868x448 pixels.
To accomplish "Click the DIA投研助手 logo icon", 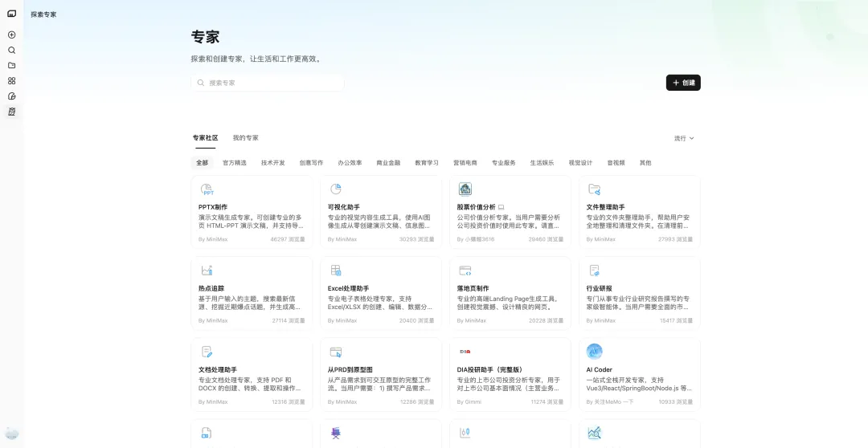I will (x=465, y=352).
